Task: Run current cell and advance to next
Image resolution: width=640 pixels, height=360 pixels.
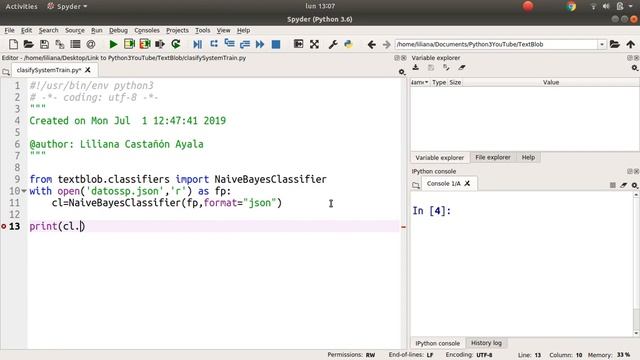Action: pos(145,44)
